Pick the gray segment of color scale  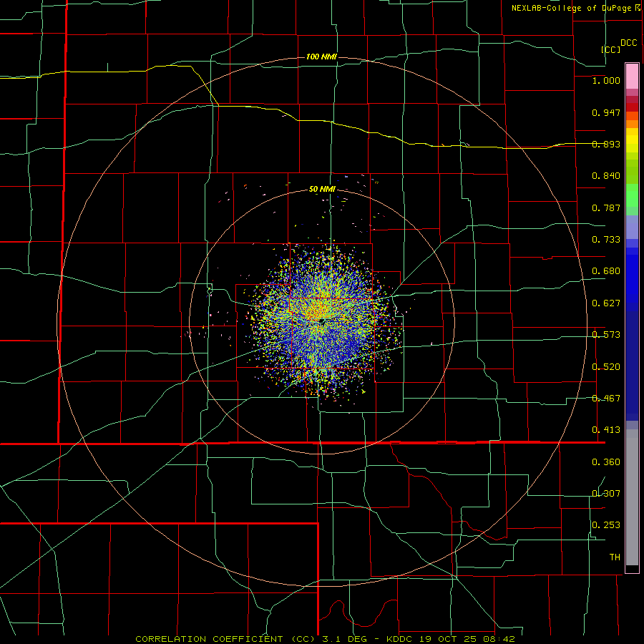pyautogui.click(x=632, y=497)
